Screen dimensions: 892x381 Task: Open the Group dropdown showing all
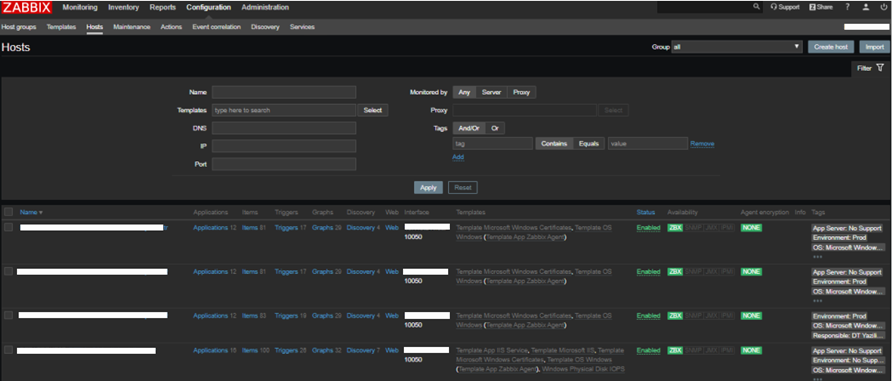[x=737, y=47]
